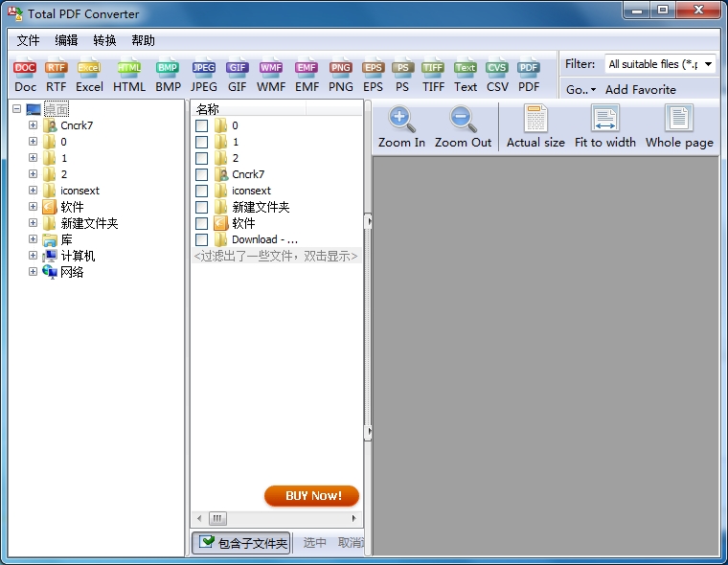Expand the iconsext tree node
The height and width of the screenshot is (565, 728).
click(33, 190)
